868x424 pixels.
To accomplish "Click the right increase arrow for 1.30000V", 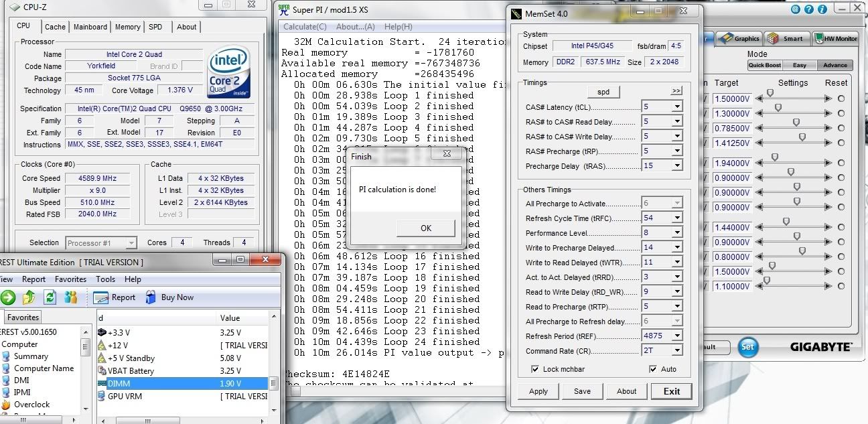I will (x=828, y=114).
